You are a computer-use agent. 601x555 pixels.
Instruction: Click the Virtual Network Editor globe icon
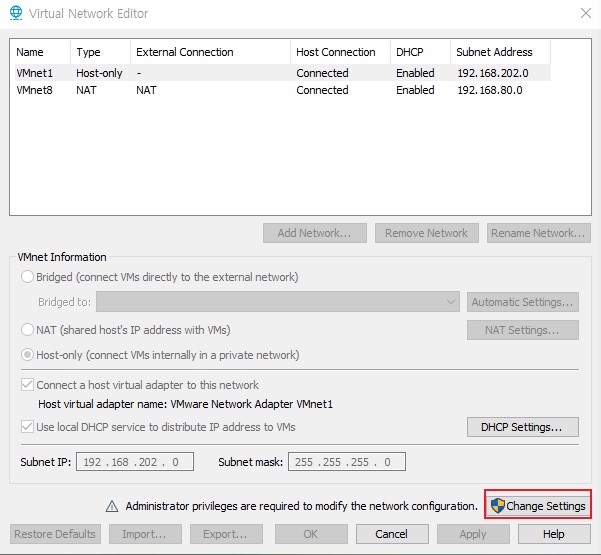click(x=16, y=13)
